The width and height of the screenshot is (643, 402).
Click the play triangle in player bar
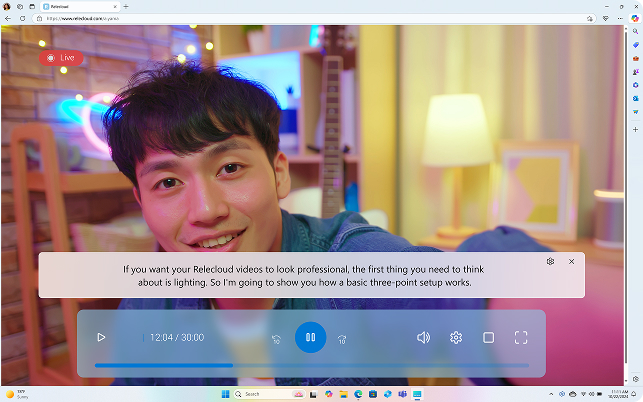[101, 337]
